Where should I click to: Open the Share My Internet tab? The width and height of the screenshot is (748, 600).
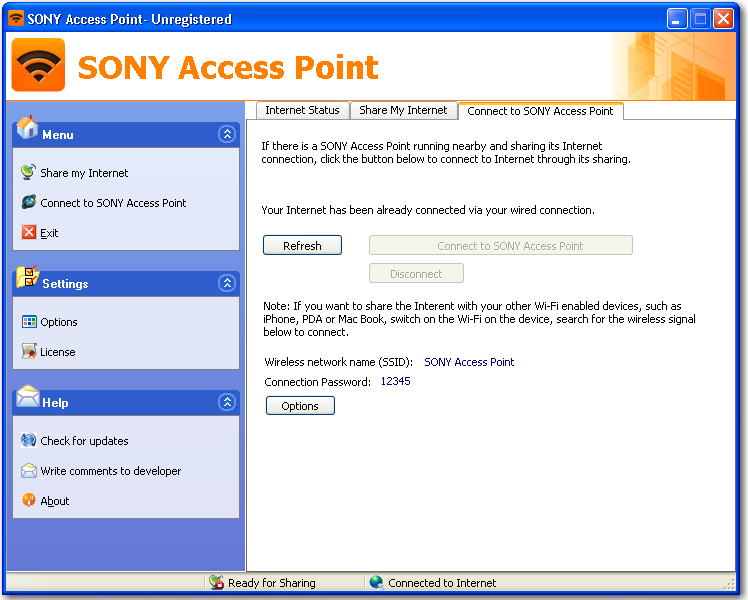click(403, 110)
